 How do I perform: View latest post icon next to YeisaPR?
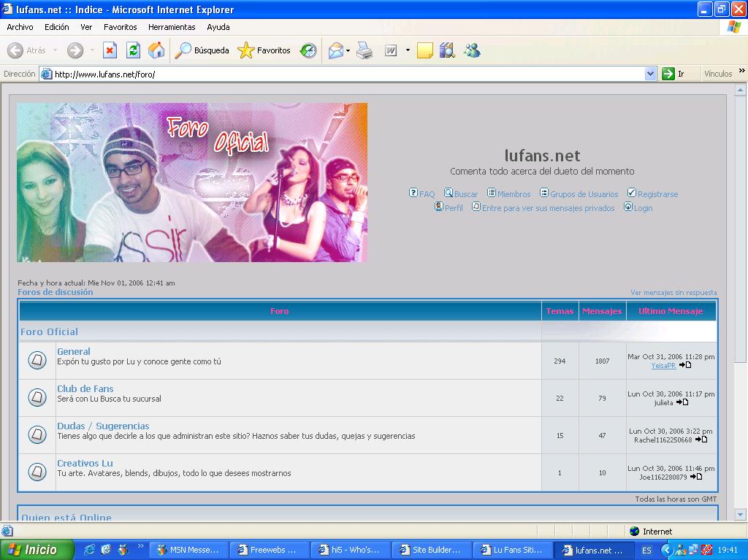coord(685,365)
